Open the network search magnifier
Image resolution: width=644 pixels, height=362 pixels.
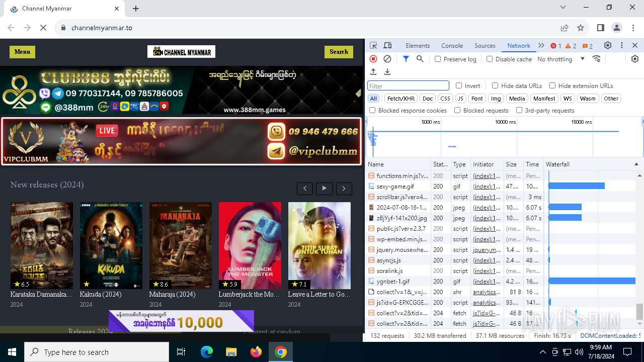click(x=420, y=59)
